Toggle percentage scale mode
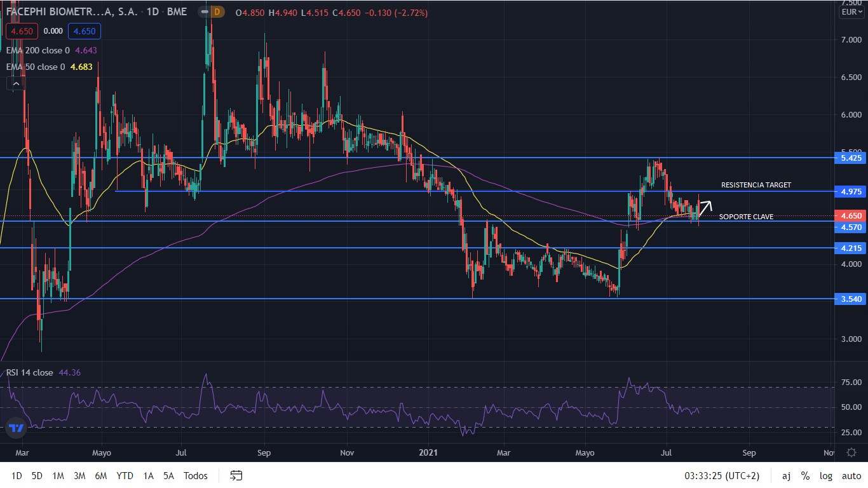 tap(805, 476)
